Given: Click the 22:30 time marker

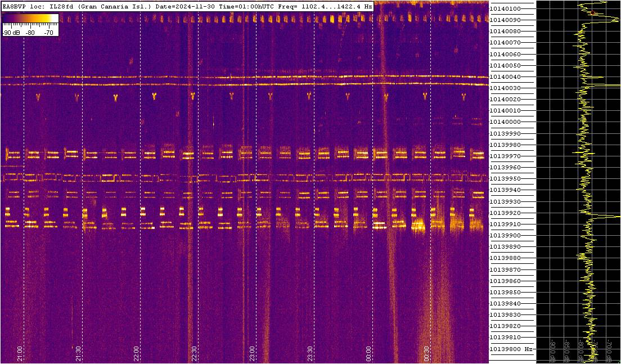Looking at the screenshot, I should tap(194, 354).
